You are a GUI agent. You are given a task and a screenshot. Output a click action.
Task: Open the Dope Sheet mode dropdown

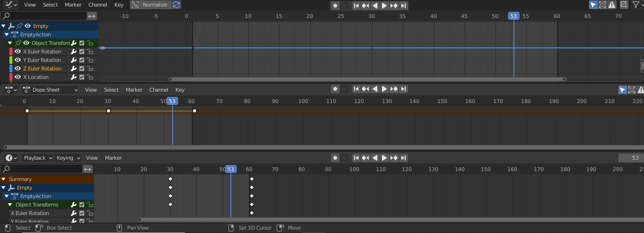pos(50,90)
